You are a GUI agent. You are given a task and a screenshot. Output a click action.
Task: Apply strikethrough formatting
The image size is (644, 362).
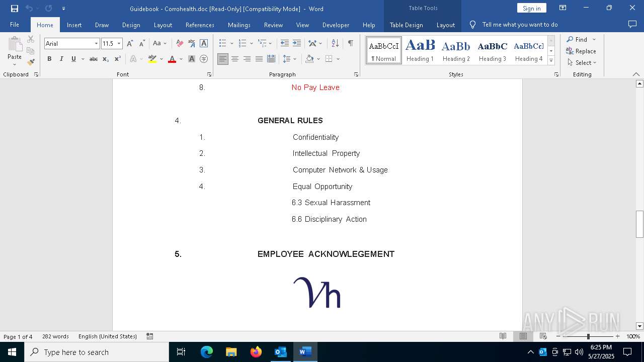(94, 59)
